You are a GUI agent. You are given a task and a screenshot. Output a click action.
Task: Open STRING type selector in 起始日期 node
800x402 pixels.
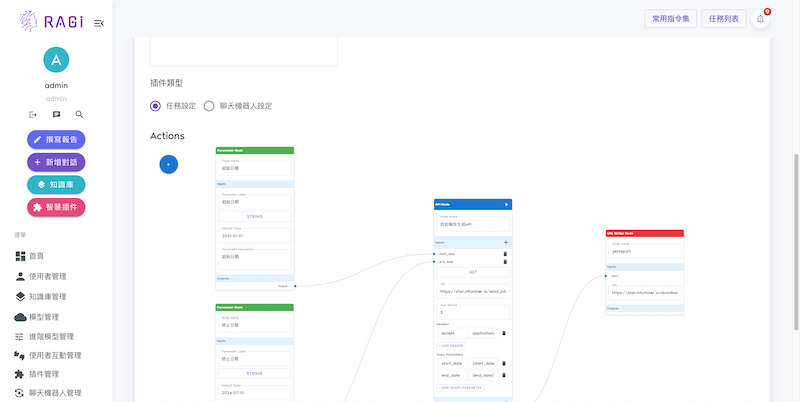click(x=254, y=215)
